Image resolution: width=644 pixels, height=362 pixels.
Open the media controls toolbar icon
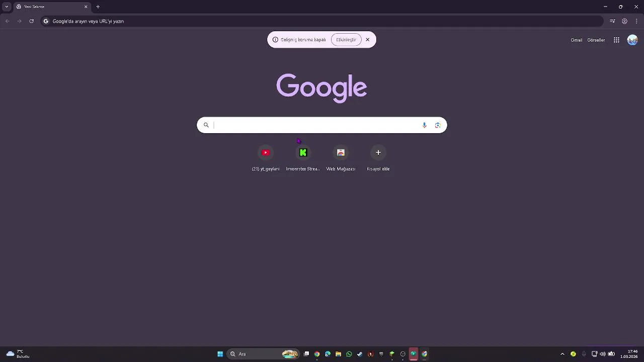(x=612, y=21)
